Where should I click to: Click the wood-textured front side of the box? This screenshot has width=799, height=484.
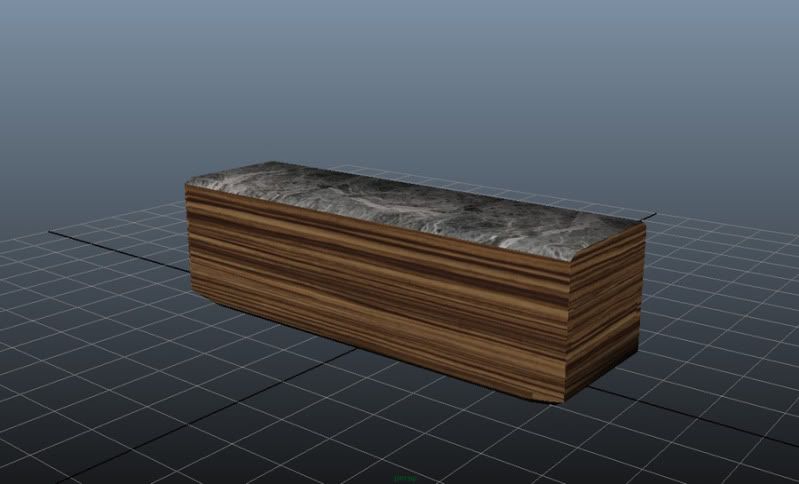coord(377,294)
